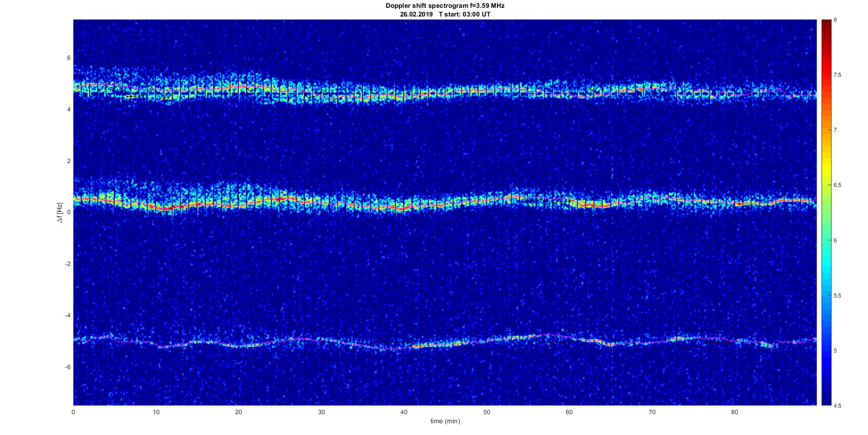Screen dimensions: 868x435
Task: Click the title 'Doppler shift spectrogram f=3.59 MHz'
Action: click(445, 6)
